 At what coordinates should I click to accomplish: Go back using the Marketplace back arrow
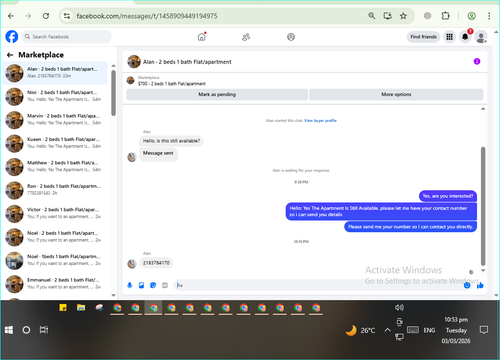coord(10,55)
